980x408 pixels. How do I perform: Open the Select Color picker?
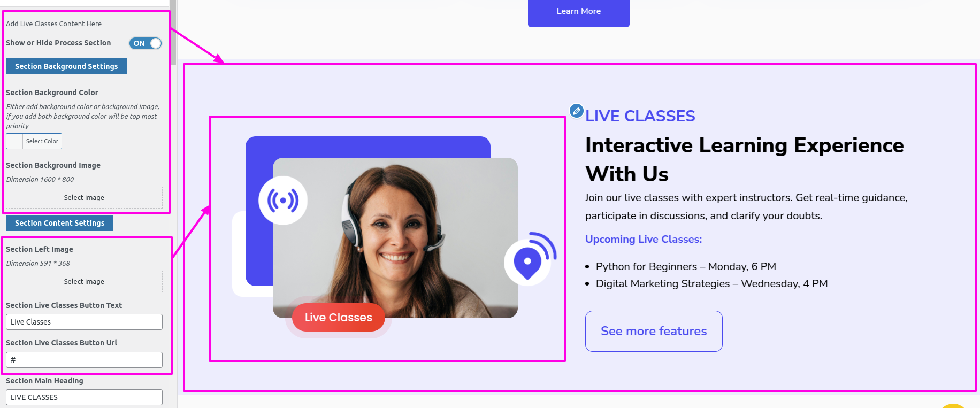click(34, 141)
